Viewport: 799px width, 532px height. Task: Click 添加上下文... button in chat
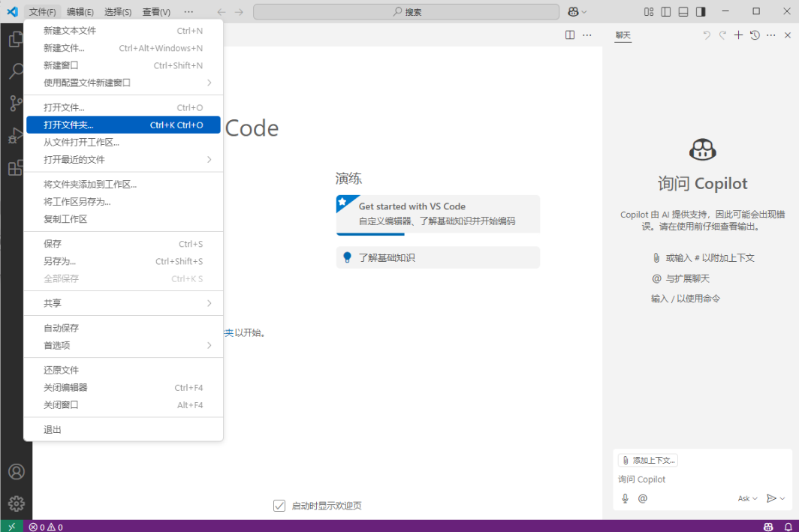(x=648, y=460)
